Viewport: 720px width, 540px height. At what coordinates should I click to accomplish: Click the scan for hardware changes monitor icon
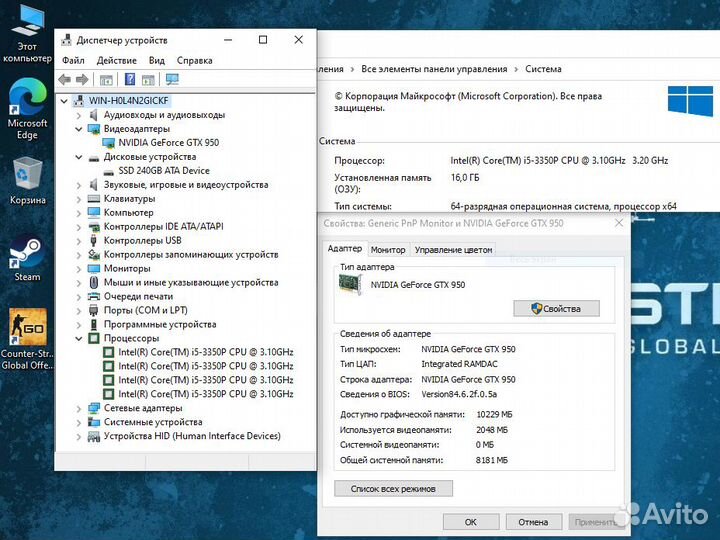172,79
